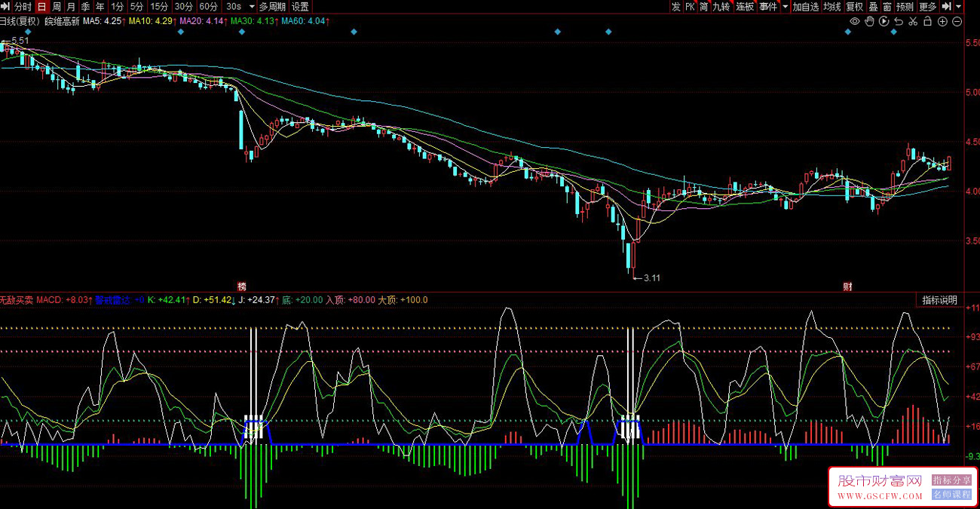This screenshot has width=980, height=509.
Task: Switch to the 1分 one-minute chart
Action: click(117, 6)
